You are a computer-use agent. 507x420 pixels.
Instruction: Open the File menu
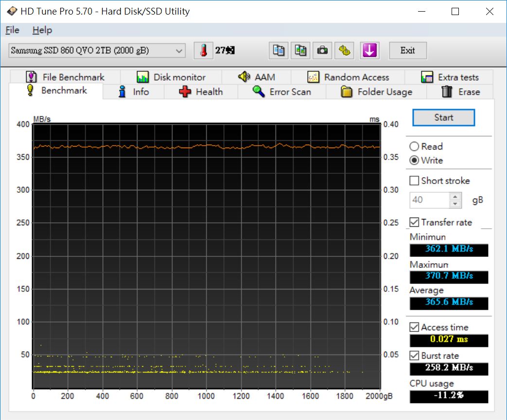[12, 30]
